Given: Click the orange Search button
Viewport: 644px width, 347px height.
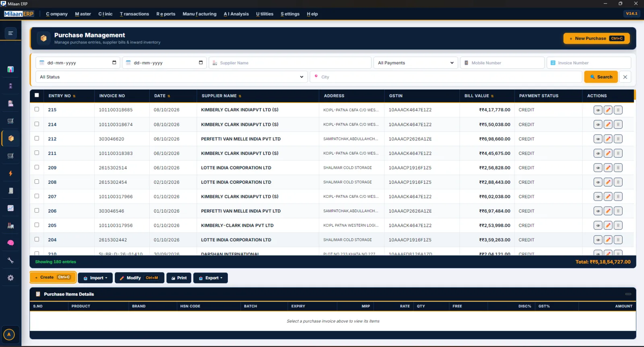Looking at the screenshot, I should pos(601,77).
